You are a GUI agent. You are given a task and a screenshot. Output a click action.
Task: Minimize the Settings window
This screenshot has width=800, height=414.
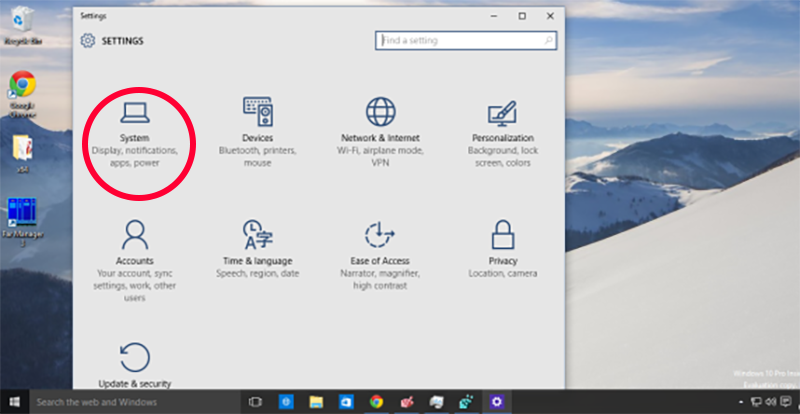(494, 16)
